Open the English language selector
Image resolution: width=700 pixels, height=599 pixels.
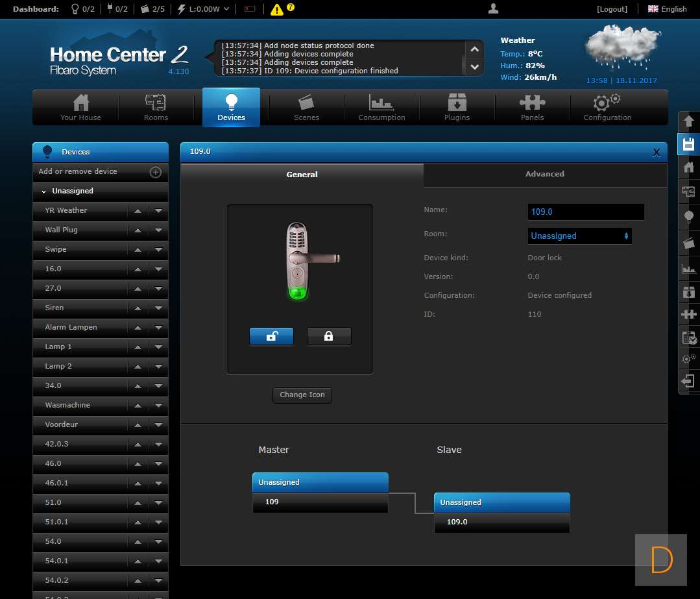pos(668,9)
